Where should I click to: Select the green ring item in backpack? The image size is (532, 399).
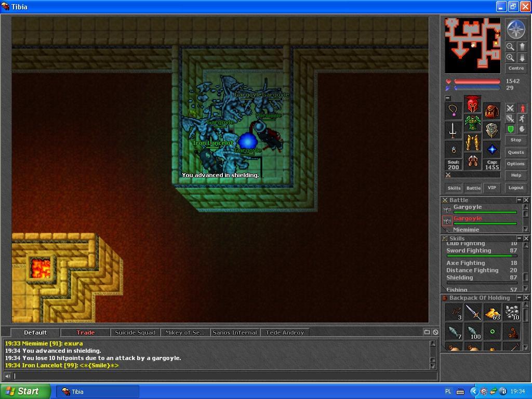tap(493, 332)
